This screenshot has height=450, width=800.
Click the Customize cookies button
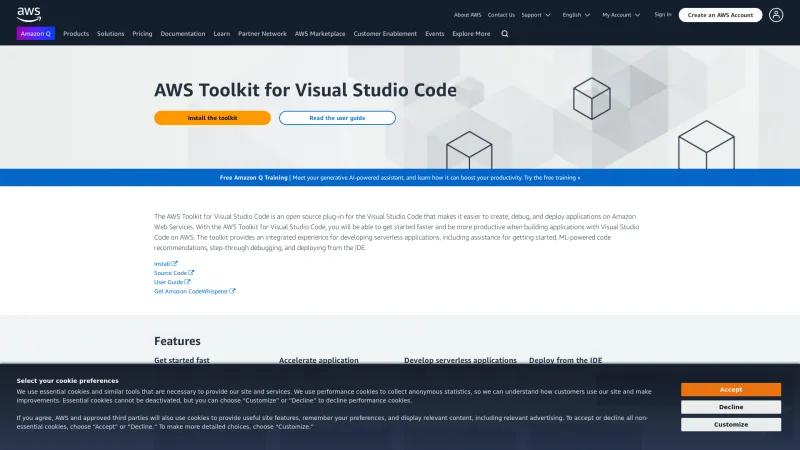pos(731,424)
